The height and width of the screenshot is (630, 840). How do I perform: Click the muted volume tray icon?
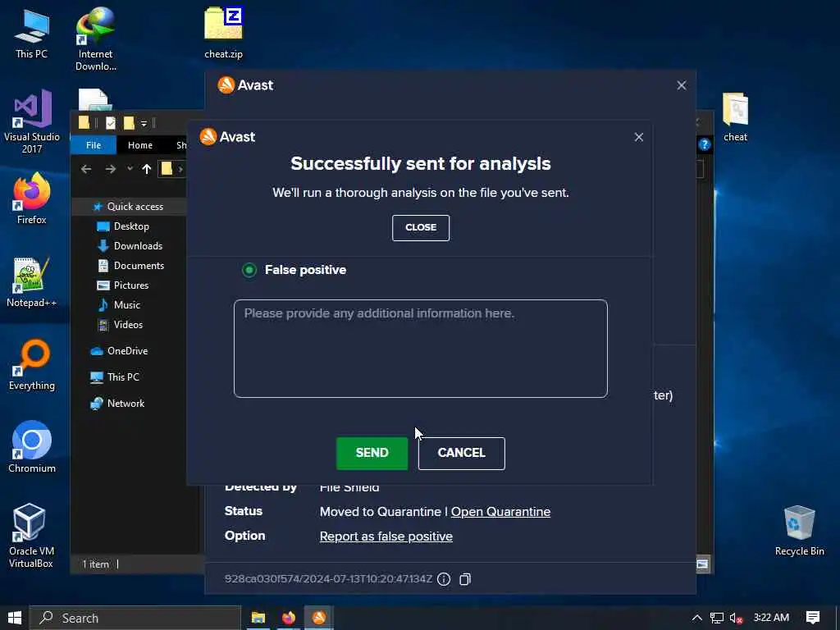[x=736, y=619]
